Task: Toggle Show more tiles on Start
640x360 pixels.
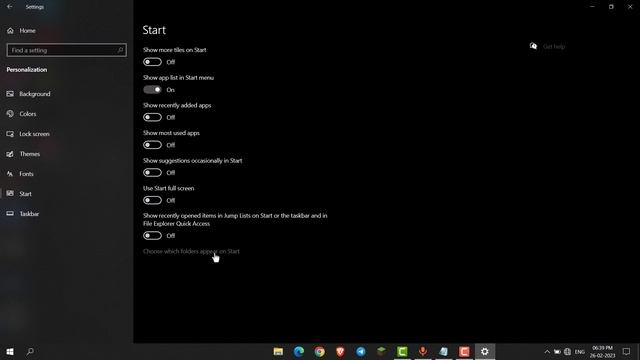Action: click(x=152, y=62)
